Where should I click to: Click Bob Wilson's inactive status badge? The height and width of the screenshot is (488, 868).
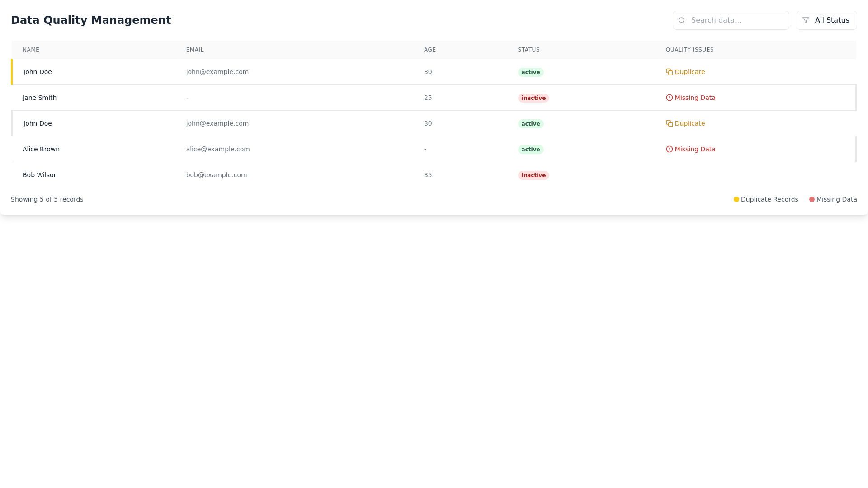(533, 175)
